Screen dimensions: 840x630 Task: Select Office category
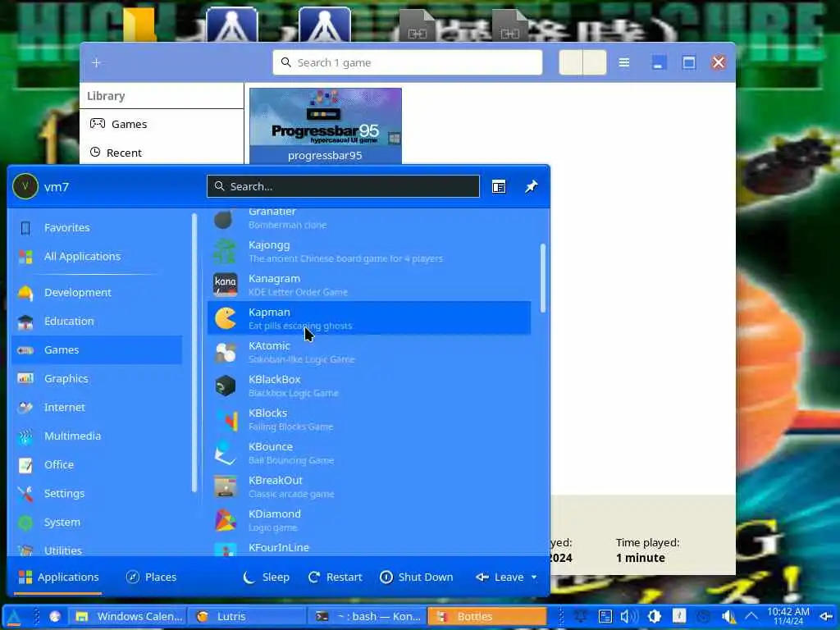pyautogui.click(x=97, y=464)
